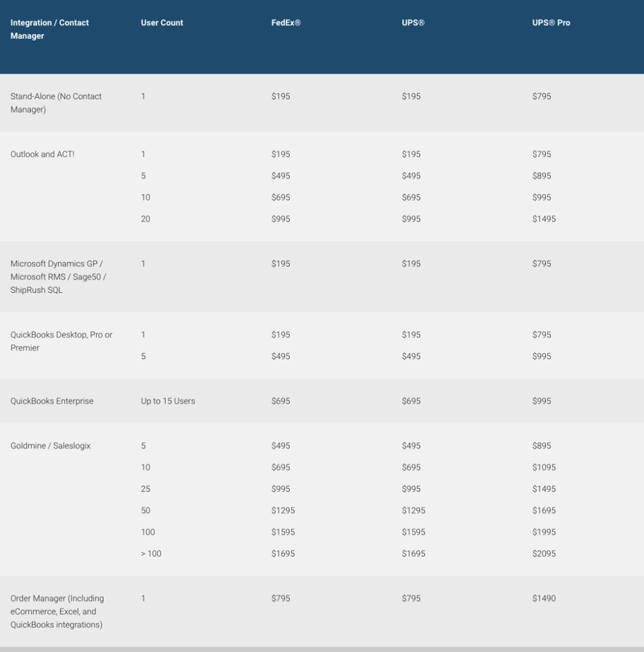Click the '20' user count under Outlook and ACT!
This screenshot has height=652, width=644.
pos(145,219)
